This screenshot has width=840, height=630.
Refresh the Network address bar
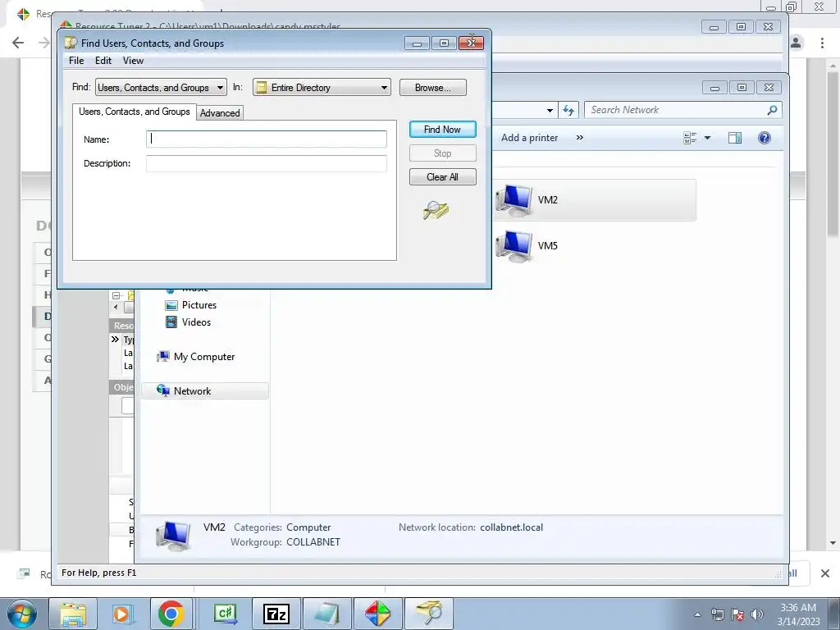click(x=568, y=110)
